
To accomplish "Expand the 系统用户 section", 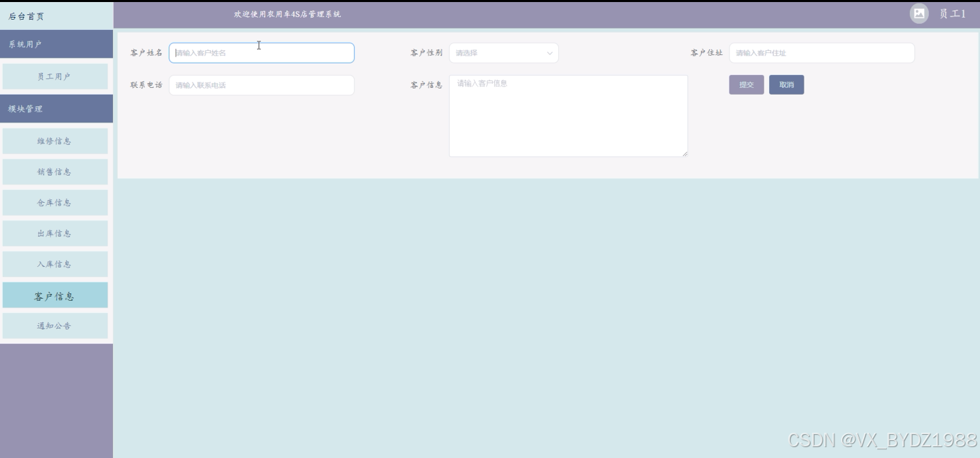I will 56,44.
